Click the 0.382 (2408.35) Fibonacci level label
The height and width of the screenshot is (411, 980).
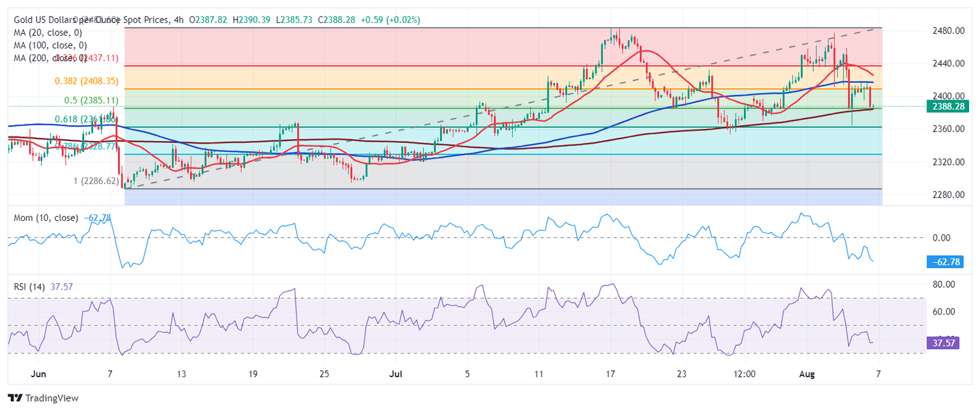[87, 81]
